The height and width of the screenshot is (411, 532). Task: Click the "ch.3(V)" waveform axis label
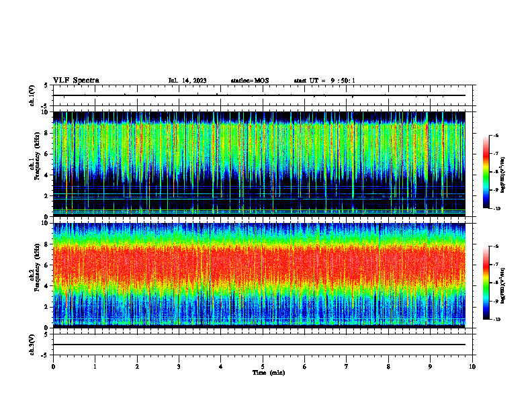pyautogui.click(x=32, y=345)
